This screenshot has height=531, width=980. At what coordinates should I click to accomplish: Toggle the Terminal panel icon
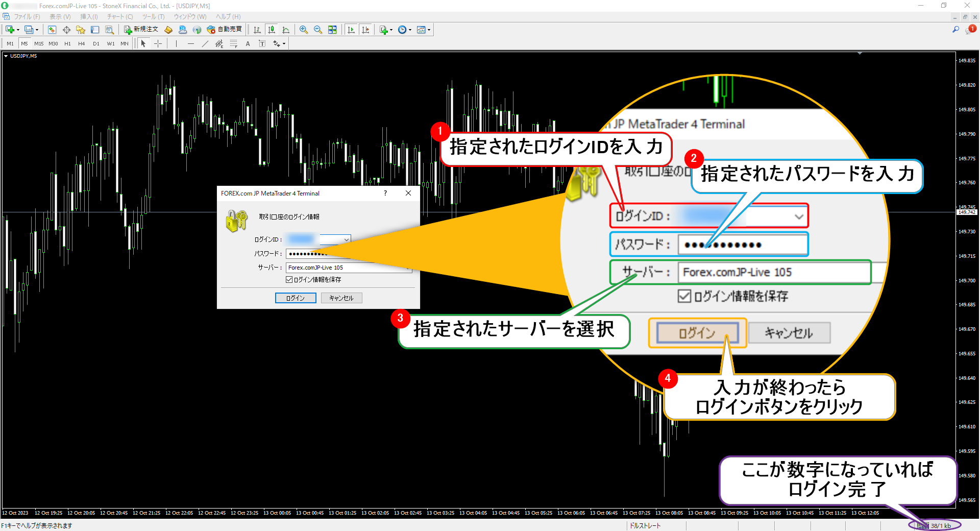(94, 30)
